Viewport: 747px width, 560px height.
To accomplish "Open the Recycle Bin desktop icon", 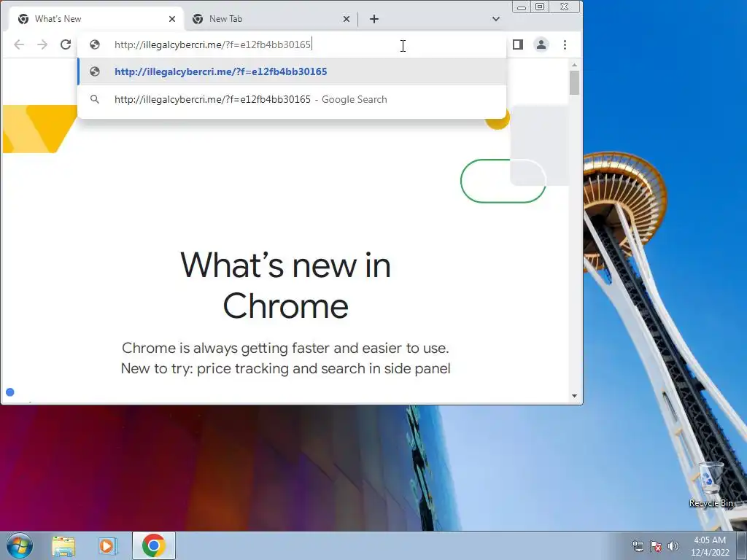I will (711, 485).
